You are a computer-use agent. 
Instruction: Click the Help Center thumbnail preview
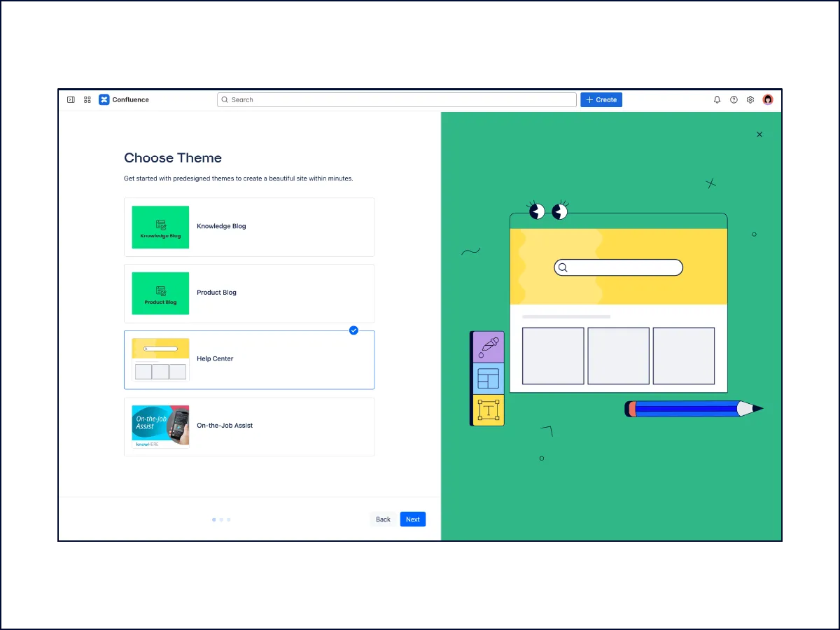pyautogui.click(x=160, y=360)
